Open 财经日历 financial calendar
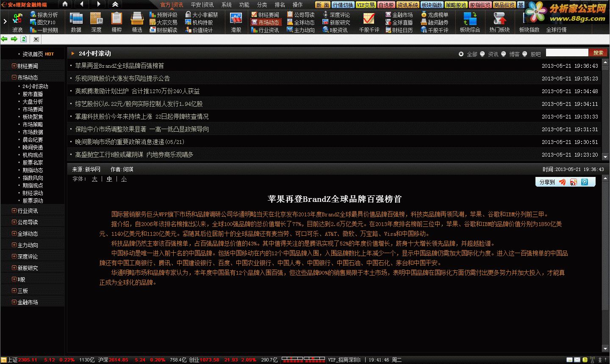The image size is (610, 364). pyautogui.click(x=399, y=30)
